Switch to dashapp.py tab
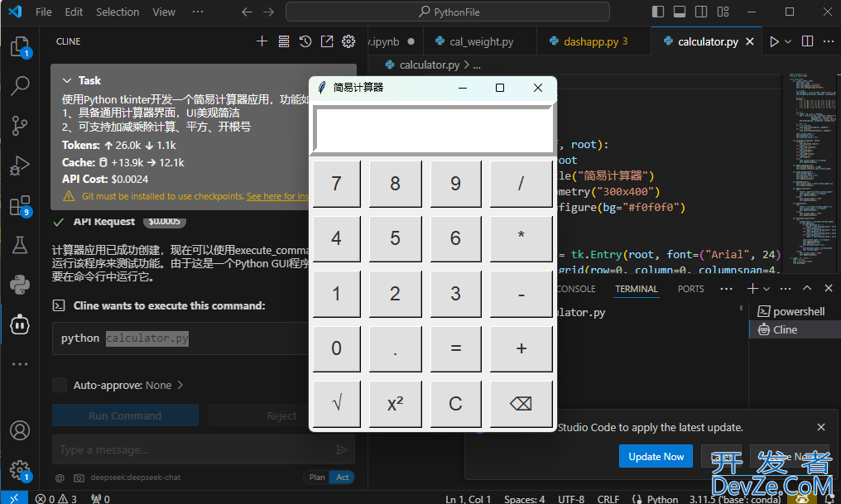Viewport: 841px width, 504px height. (594, 41)
